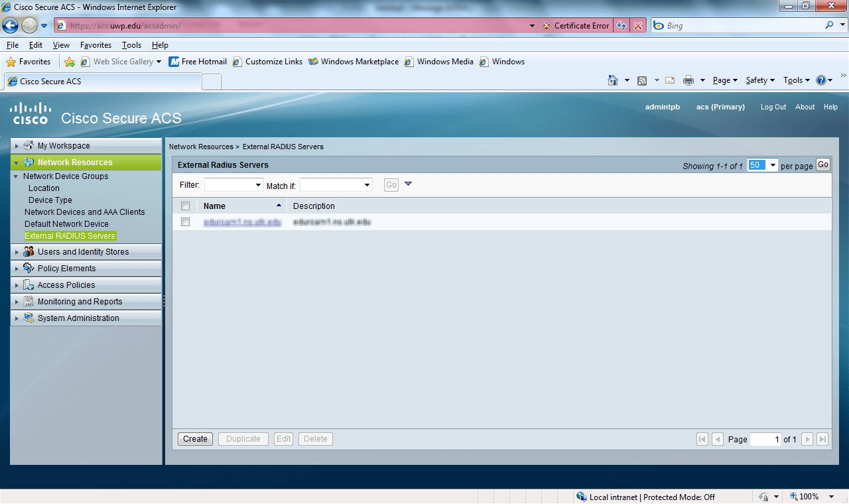Viewport: 849px width, 504px height.
Task: Click the Help link in ACS header
Action: point(830,107)
